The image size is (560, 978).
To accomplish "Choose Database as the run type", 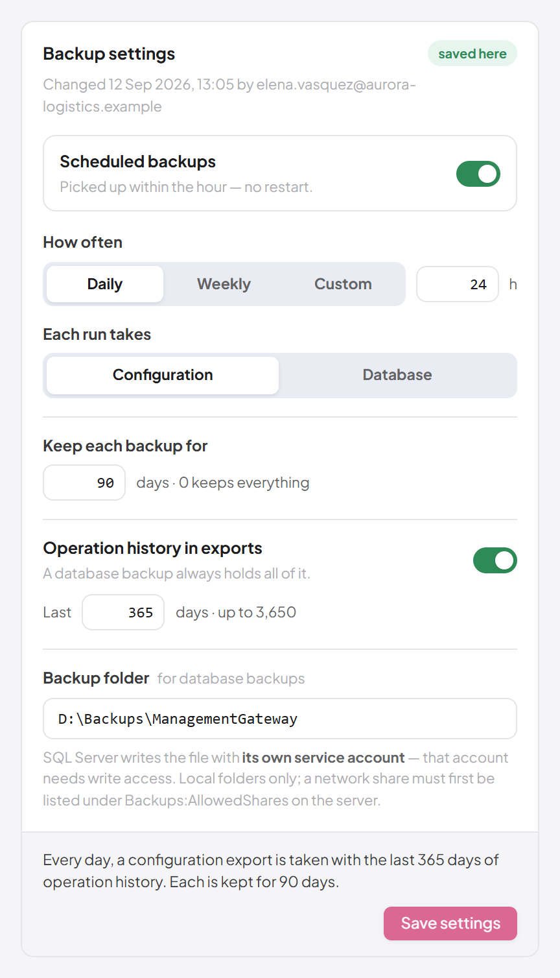I will click(397, 375).
